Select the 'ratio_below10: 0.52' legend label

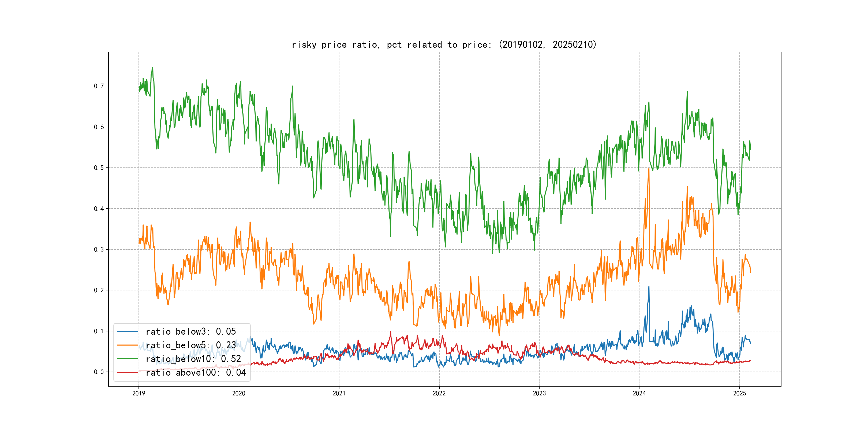pos(193,359)
